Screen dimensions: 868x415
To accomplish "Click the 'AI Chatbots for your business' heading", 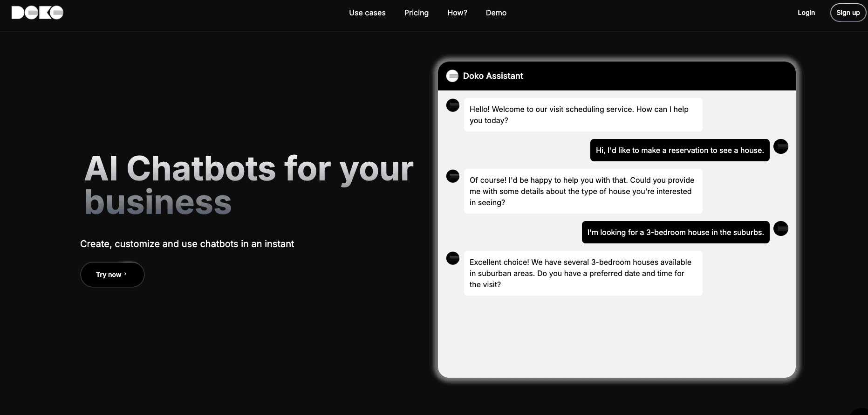I will 248,185.
